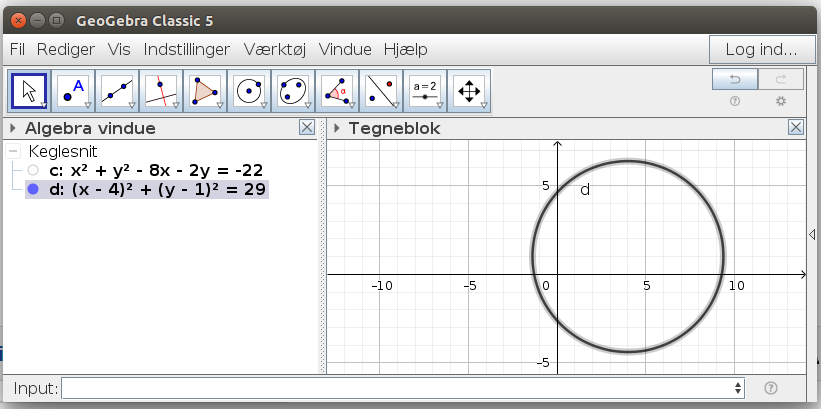The image size is (821, 409).
Task: Click into the Input text field
Action: (403, 388)
